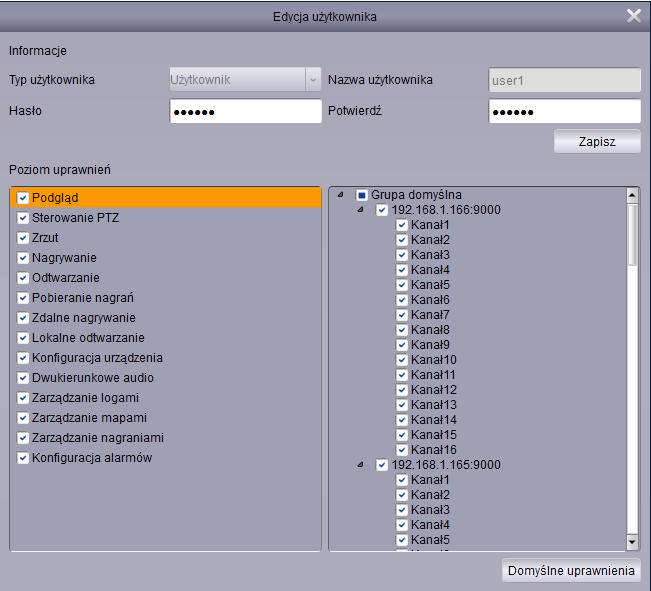651x591 pixels.
Task: Click the channel tree scrollbar up arrow
Action: [632, 195]
